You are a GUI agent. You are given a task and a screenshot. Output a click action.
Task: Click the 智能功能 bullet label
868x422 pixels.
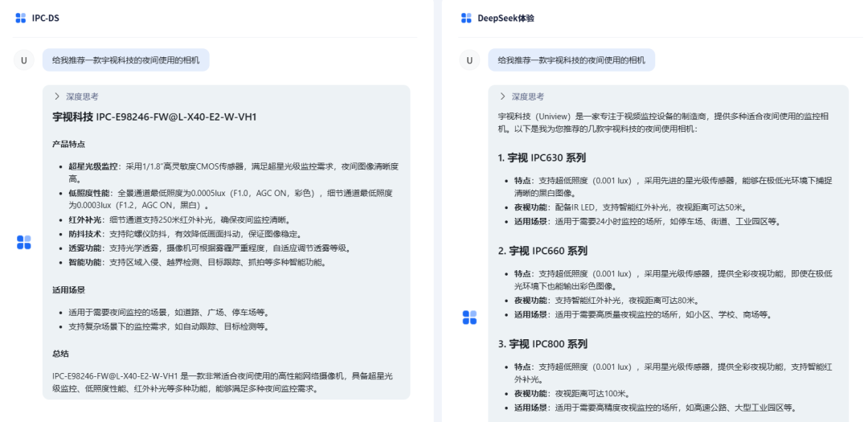click(84, 262)
